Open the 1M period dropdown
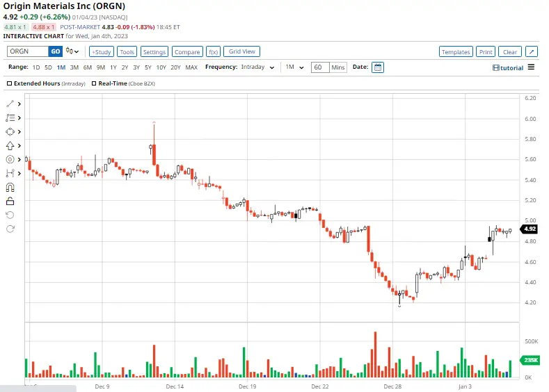Screen dimensions: 549x392 coord(294,67)
